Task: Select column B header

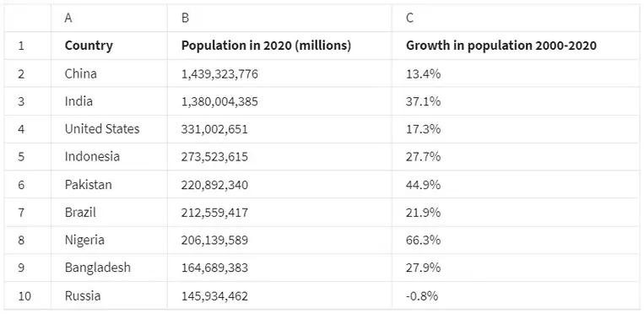Action: [279, 18]
